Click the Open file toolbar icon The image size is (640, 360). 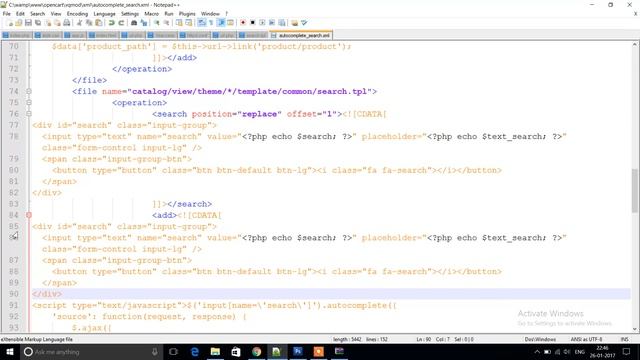19,23
